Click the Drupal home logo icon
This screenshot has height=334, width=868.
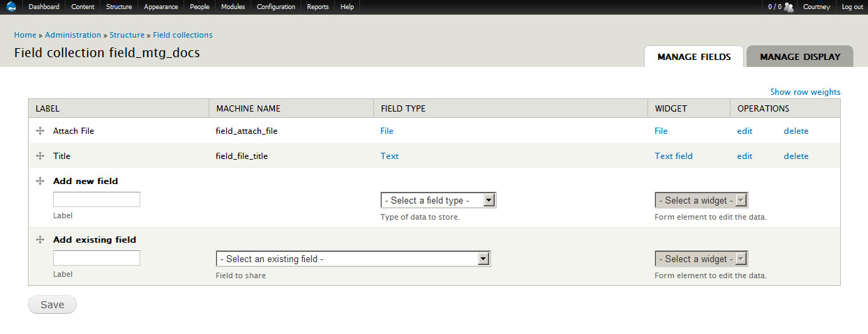pos(12,7)
